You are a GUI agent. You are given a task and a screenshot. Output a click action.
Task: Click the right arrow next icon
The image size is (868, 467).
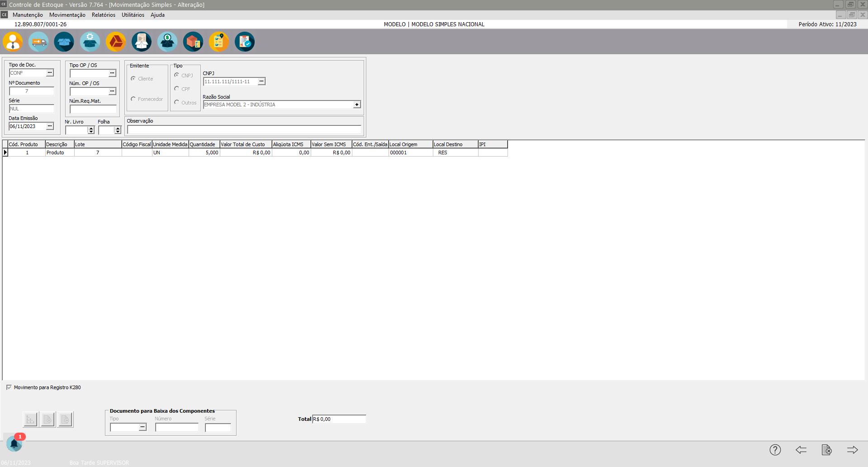[852, 450]
